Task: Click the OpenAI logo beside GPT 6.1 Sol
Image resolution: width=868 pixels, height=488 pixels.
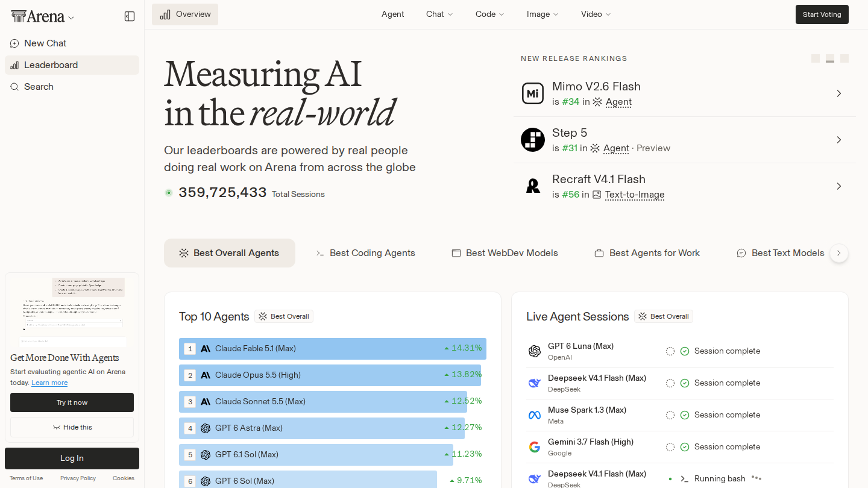Action: click(x=206, y=454)
